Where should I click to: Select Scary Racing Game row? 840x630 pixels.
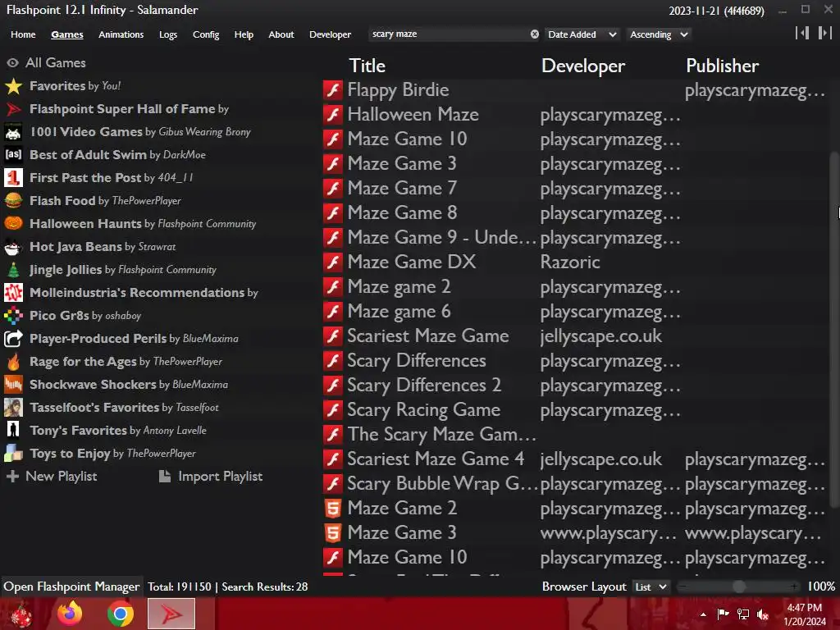(573, 410)
